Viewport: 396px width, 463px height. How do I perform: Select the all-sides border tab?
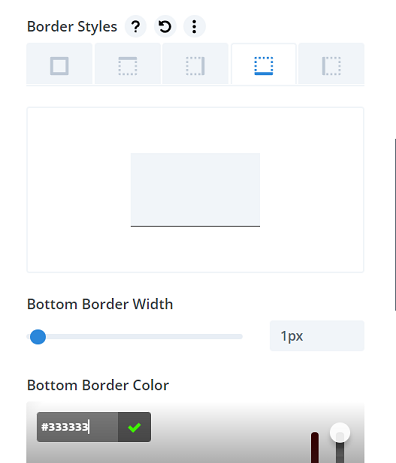pyautogui.click(x=59, y=64)
